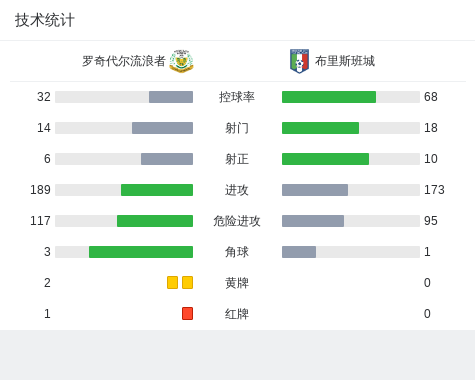The height and width of the screenshot is (380, 475).
Task: Open the 布里斯班城 team name link
Action: [x=345, y=61]
